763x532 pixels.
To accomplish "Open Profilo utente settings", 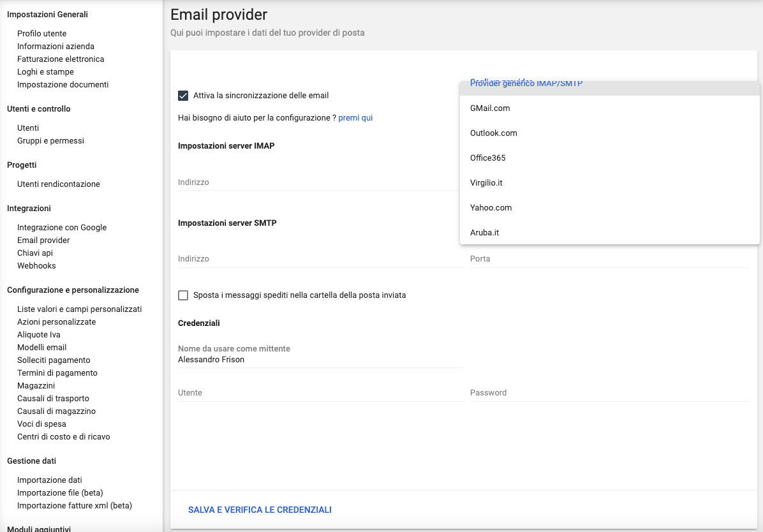I will pyautogui.click(x=42, y=34).
